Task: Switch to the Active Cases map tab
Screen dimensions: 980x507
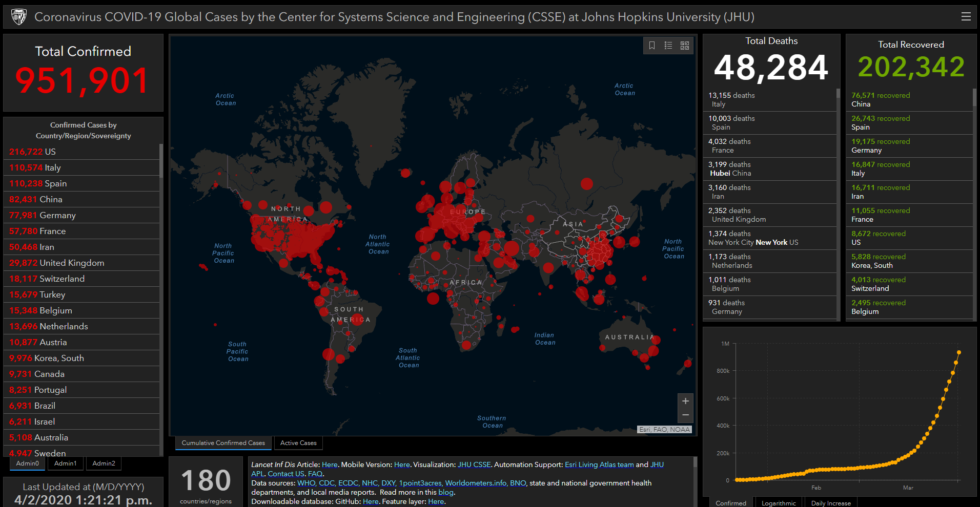Action: point(298,443)
